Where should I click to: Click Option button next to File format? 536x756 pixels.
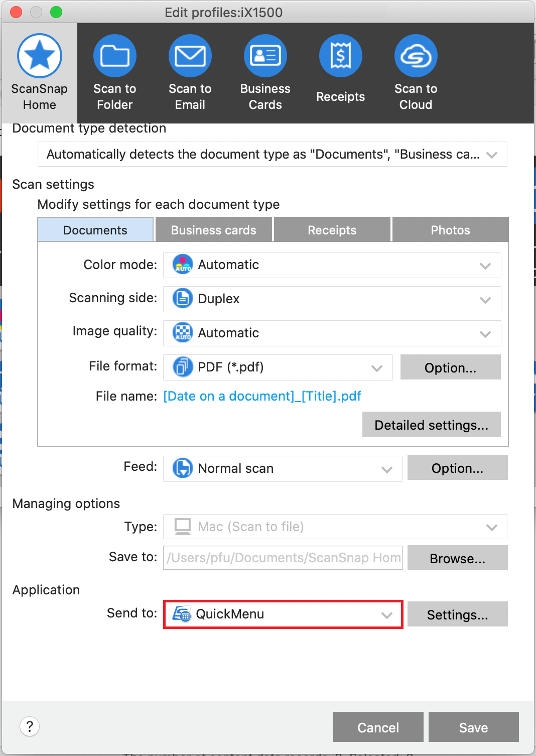(451, 367)
